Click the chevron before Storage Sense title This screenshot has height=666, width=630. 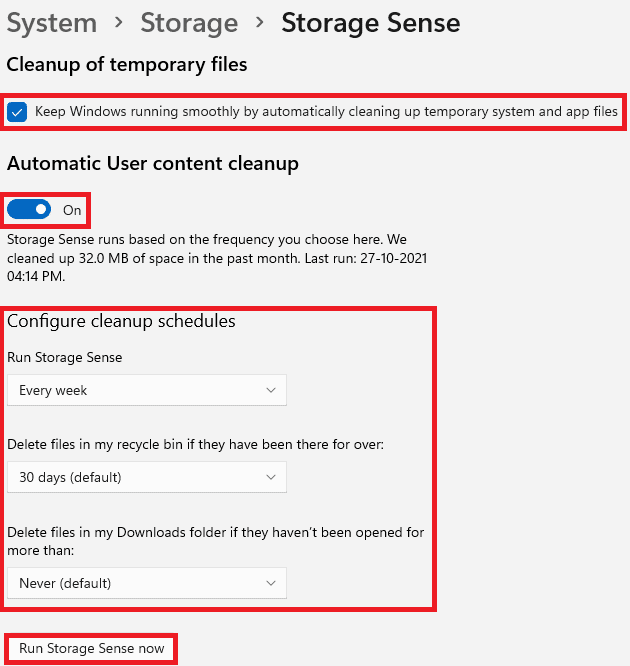tap(260, 23)
